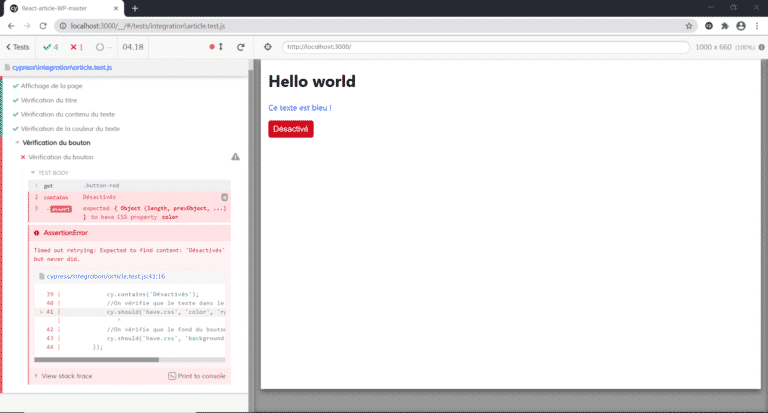The width and height of the screenshot is (768, 413).
Task: Click the warning triangle on failed test
Action: (x=236, y=157)
